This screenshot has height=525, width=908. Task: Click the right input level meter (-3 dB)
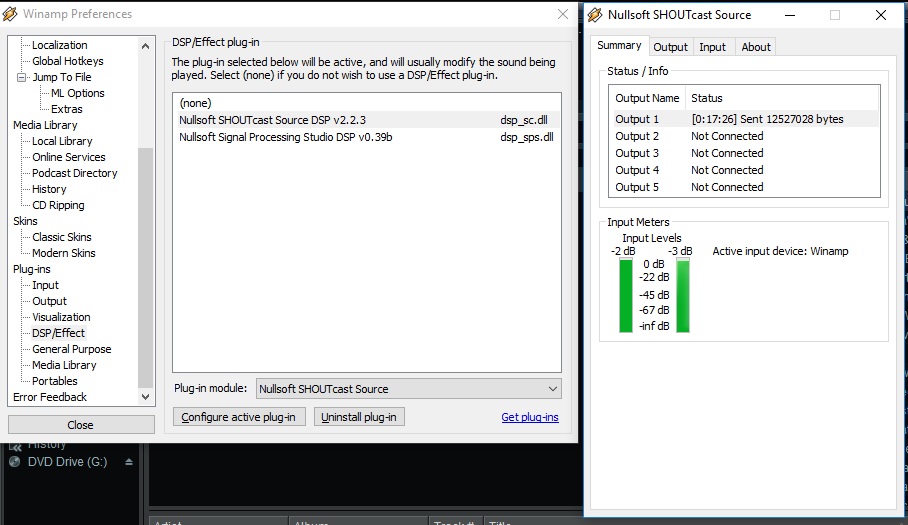683,295
